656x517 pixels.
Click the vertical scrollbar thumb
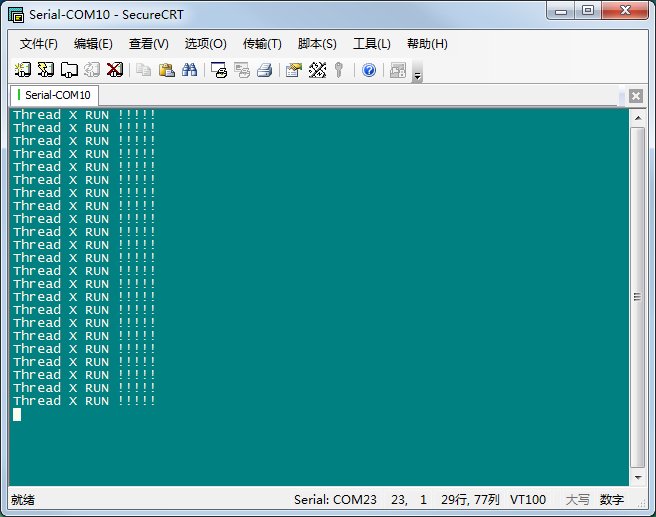pos(638,297)
